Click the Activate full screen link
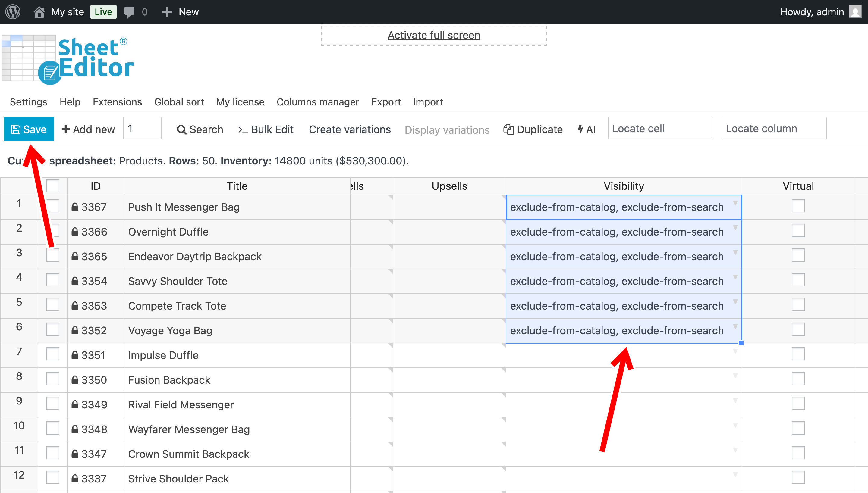Screen dimensions: 868x493 click(x=434, y=35)
